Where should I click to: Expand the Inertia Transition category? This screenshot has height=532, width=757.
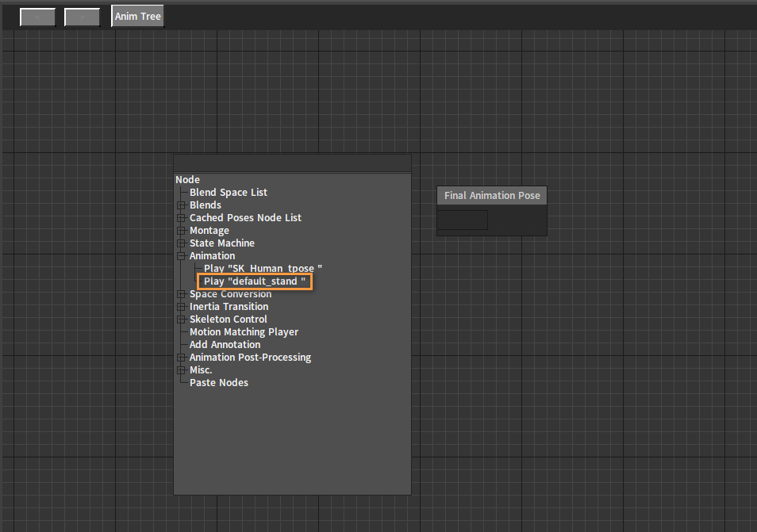(x=181, y=306)
